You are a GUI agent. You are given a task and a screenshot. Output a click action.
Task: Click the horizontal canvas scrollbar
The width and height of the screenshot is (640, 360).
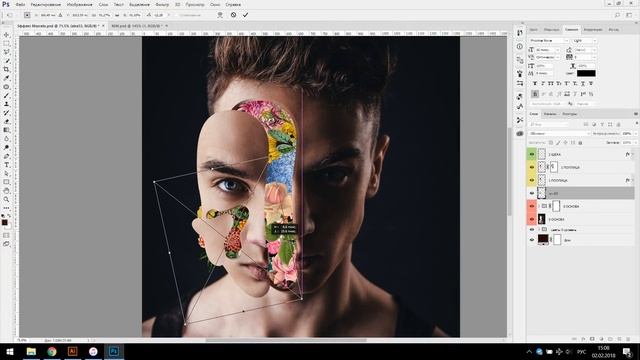click(x=286, y=340)
